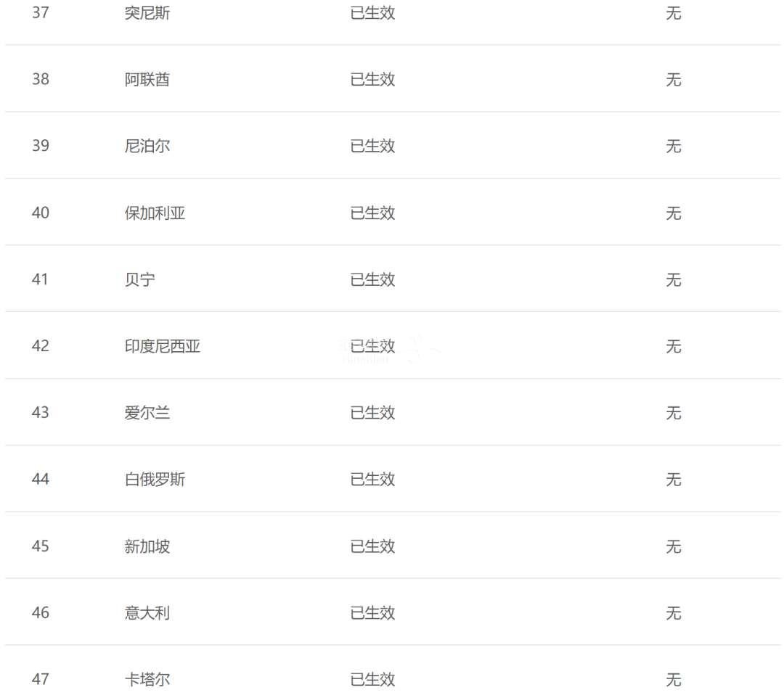Click the 尼泊尔 country name

pos(147,146)
